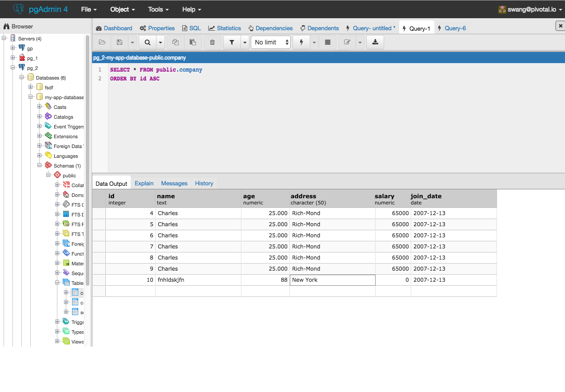Open the Tools menu
The height and width of the screenshot is (392, 565).
pos(158,9)
